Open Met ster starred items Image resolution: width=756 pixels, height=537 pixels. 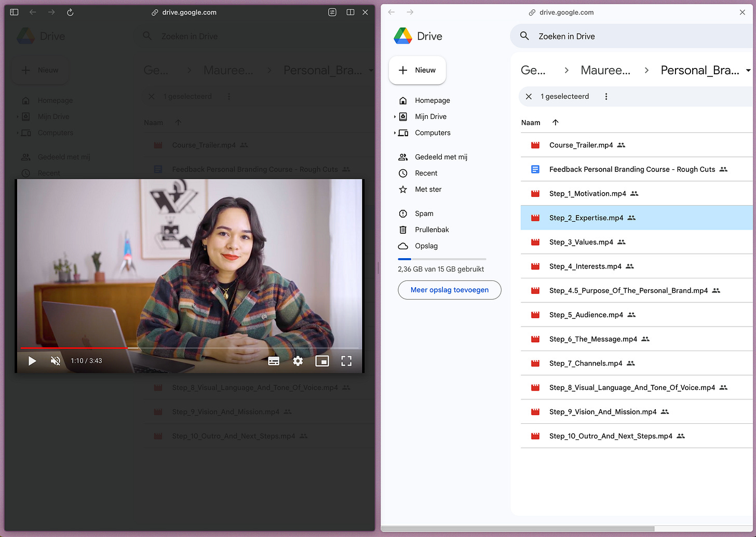click(x=428, y=189)
